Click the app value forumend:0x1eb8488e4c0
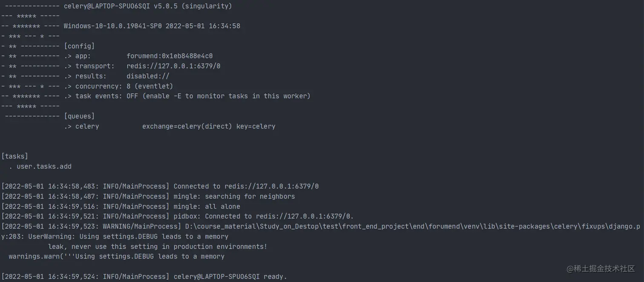 click(x=170, y=56)
